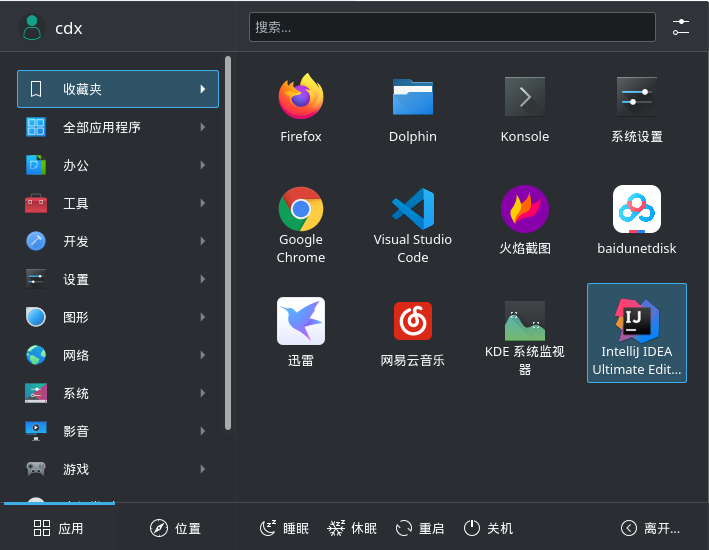The image size is (709, 550).
Task: Select 全部应用程序 category label
Action: pos(102,128)
